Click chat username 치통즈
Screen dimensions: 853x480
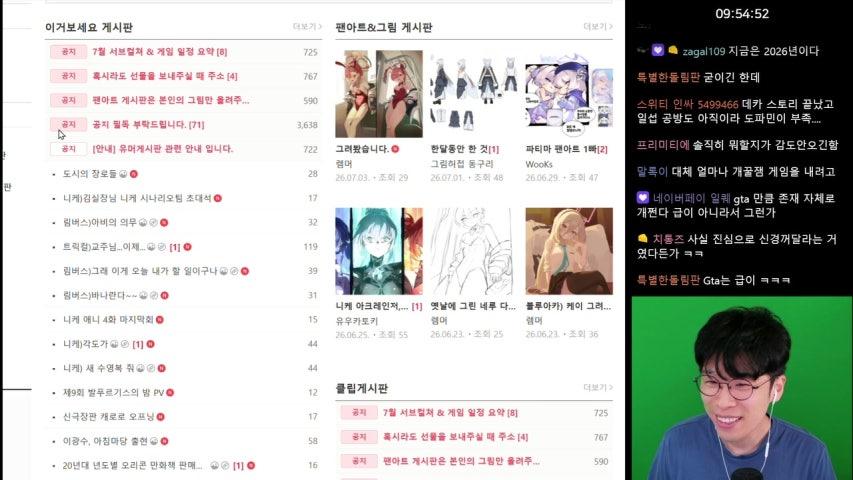point(669,238)
